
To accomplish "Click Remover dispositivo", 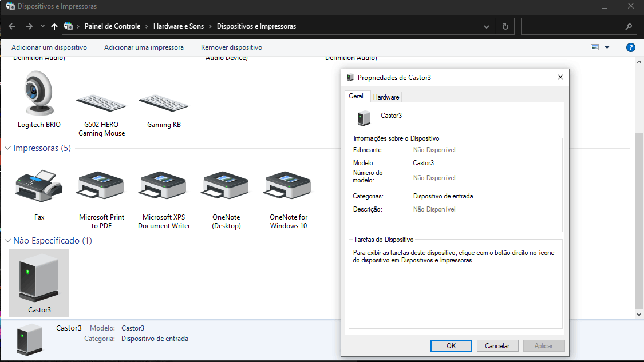I will pyautogui.click(x=231, y=47).
